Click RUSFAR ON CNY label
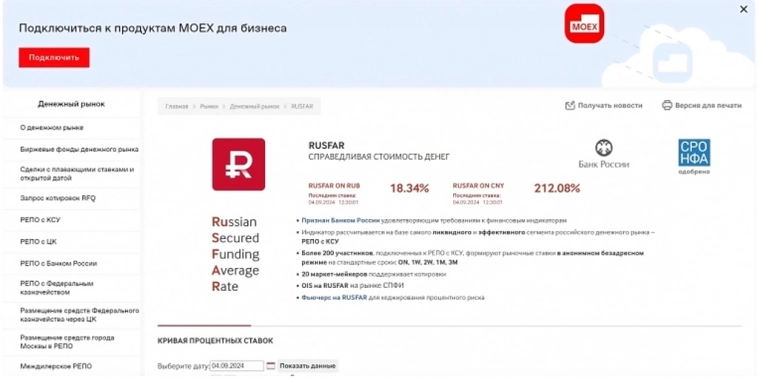Viewport: 758px width, 379px height. (478, 186)
